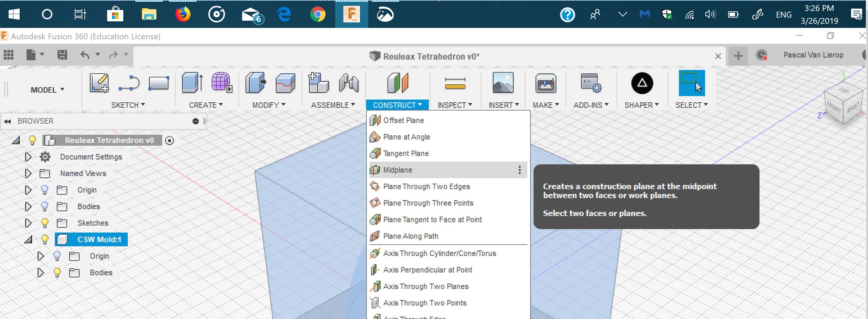The width and height of the screenshot is (868, 319).
Task: Select Midplane from the Construct menu
Action: tap(448, 170)
